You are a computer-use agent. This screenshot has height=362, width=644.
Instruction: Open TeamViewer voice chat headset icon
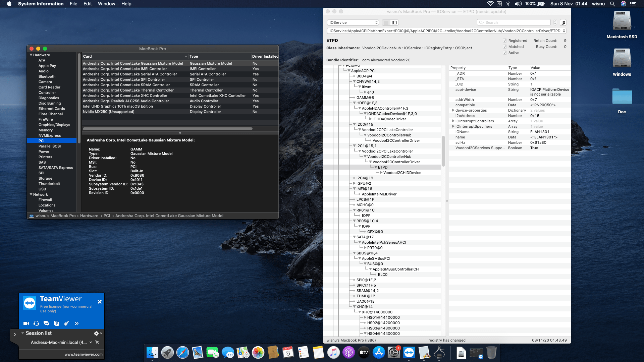pyautogui.click(x=36, y=323)
